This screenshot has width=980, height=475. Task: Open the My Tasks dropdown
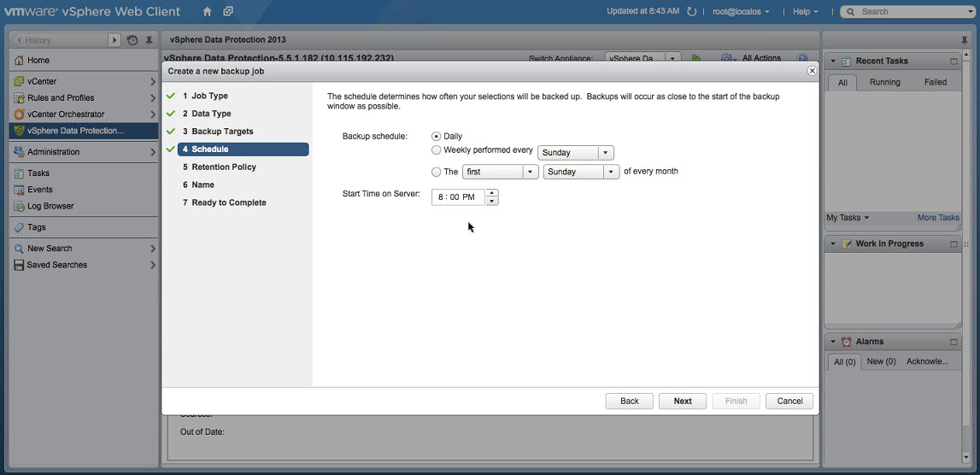point(848,218)
